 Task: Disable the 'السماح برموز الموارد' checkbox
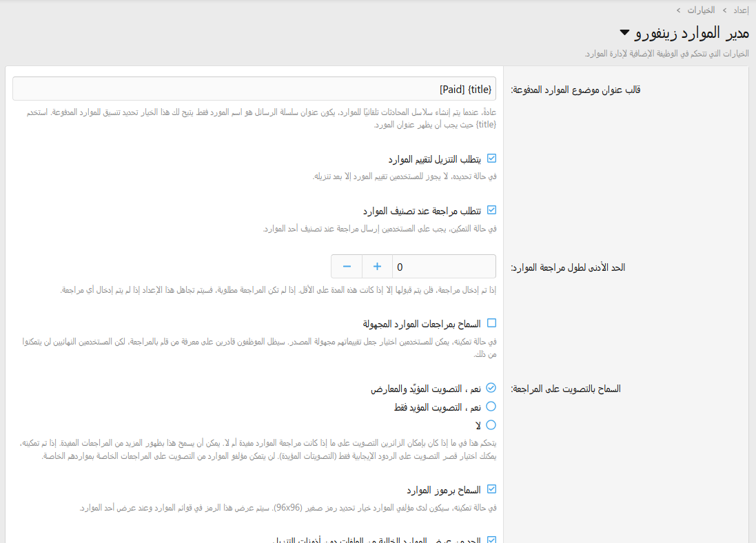point(491,489)
